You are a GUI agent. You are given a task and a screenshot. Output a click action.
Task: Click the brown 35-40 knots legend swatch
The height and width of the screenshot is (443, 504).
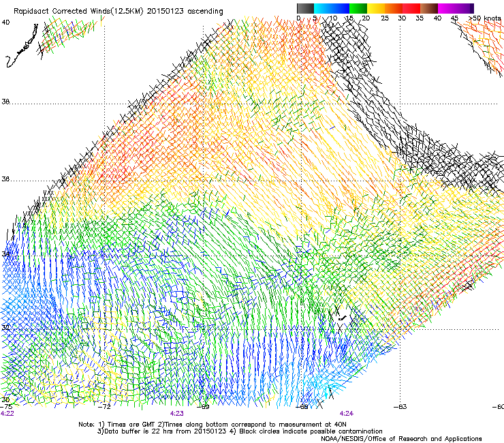pos(429,8)
